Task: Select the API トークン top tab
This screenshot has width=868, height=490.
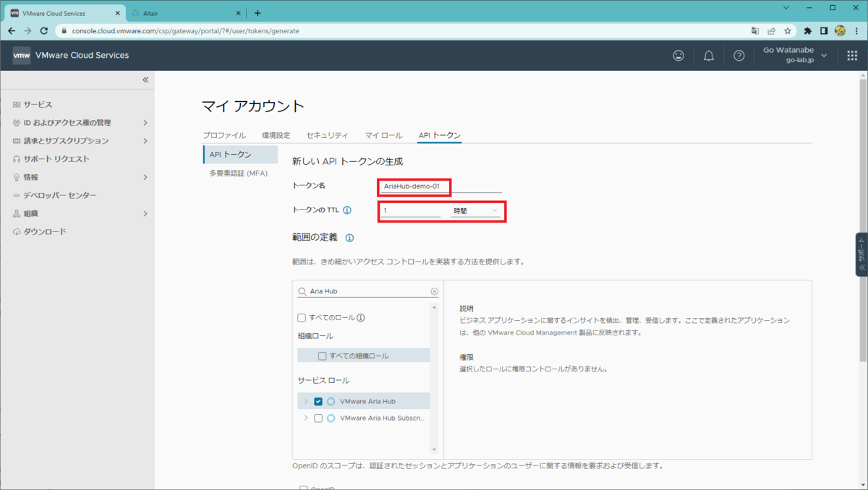Action: coord(440,135)
